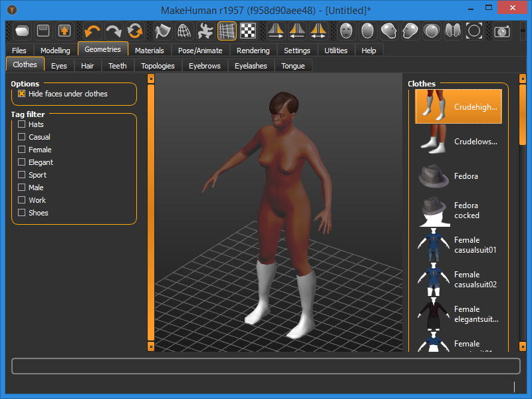
Task: Click the checkerboard background icon
Action: tap(248, 31)
